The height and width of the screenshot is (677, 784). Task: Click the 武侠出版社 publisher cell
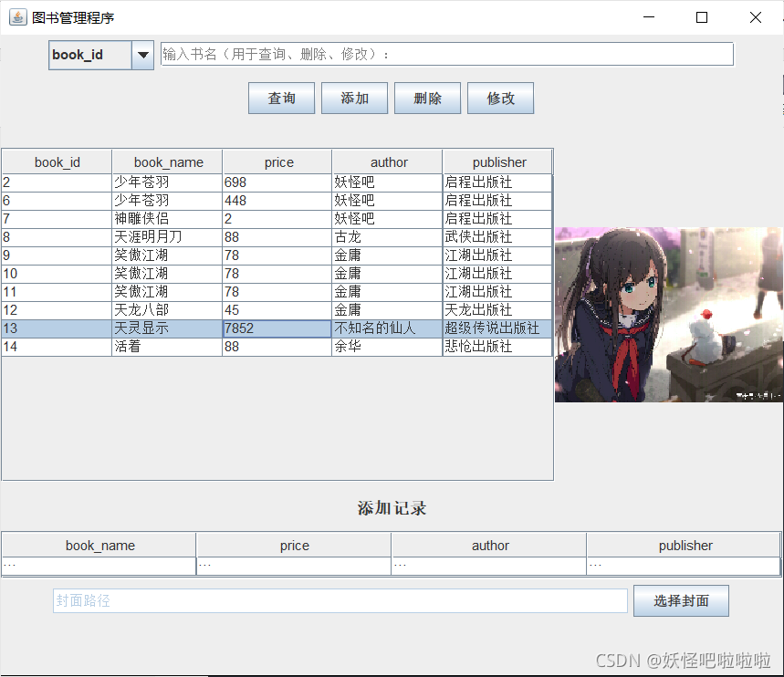click(x=497, y=237)
